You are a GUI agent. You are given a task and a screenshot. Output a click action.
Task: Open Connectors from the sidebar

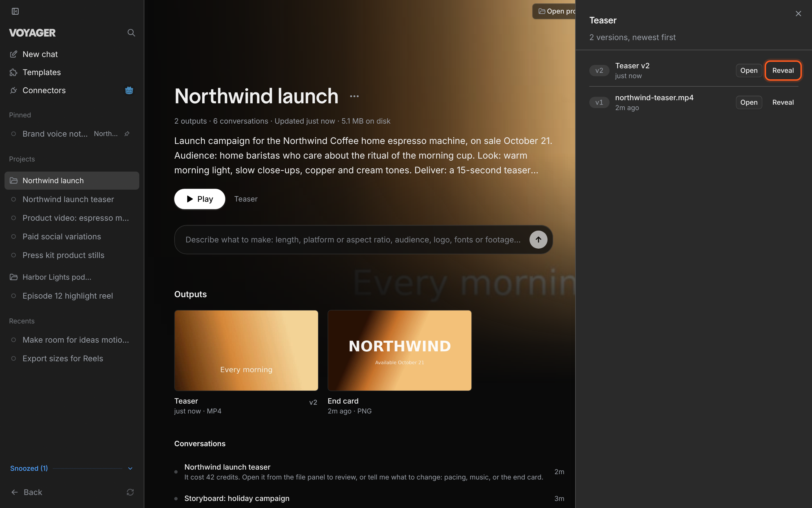tap(72, 90)
